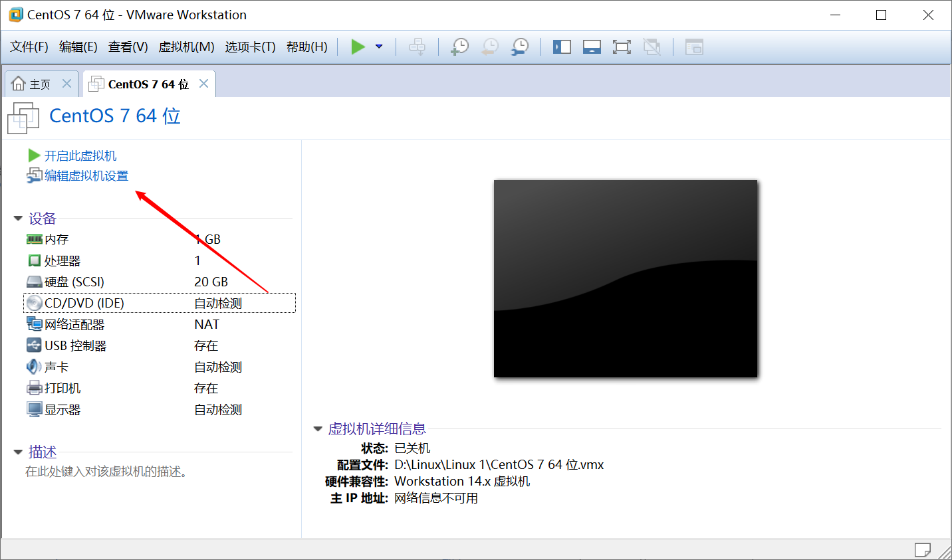This screenshot has height=560, width=952.
Task: Click the 开启此虚拟机 link
Action: [x=80, y=155]
